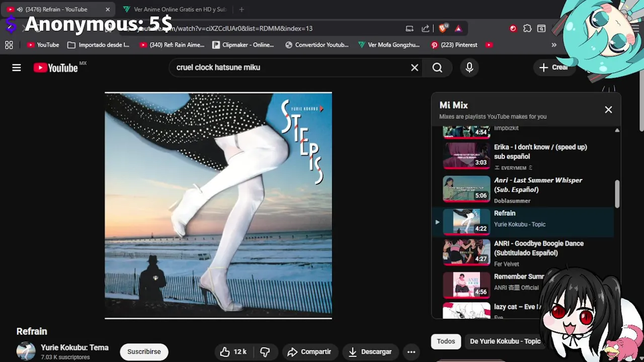Click the share page icon in address bar
The width and height of the screenshot is (644, 362).
tap(426, 29)
